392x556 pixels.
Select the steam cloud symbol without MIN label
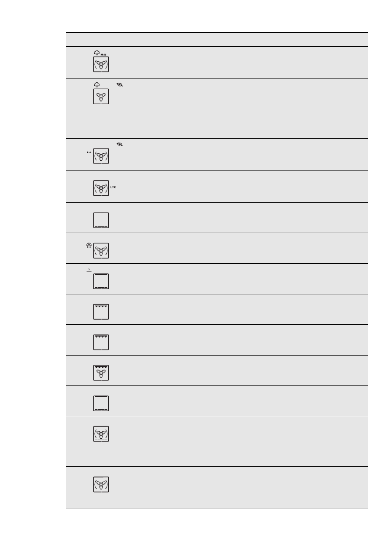[98, 86]
